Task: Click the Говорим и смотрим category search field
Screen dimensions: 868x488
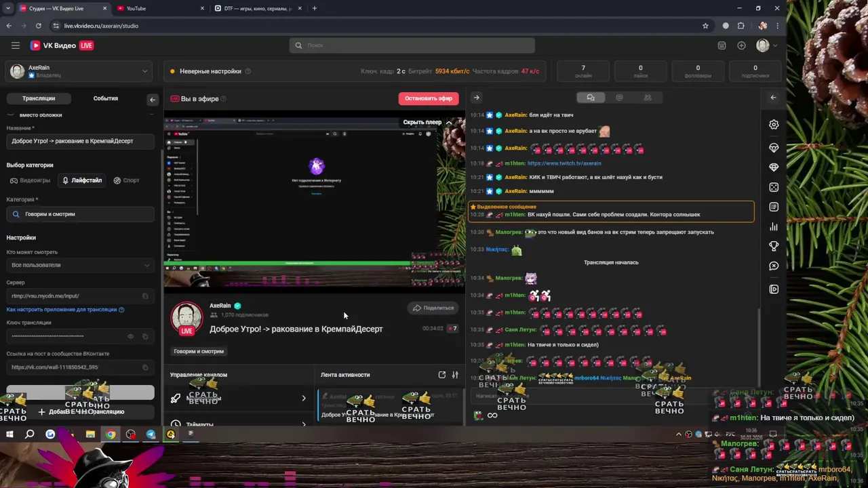Action: pos(80,214)
